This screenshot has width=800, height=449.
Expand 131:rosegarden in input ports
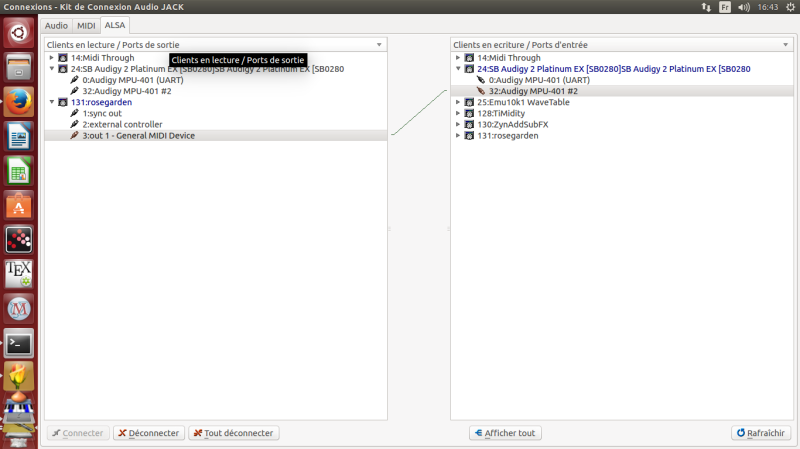click(458, 136)
